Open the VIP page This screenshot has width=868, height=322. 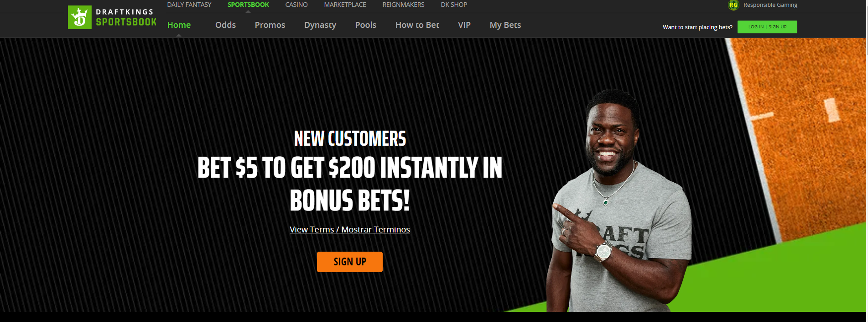(x=464, y=25)
